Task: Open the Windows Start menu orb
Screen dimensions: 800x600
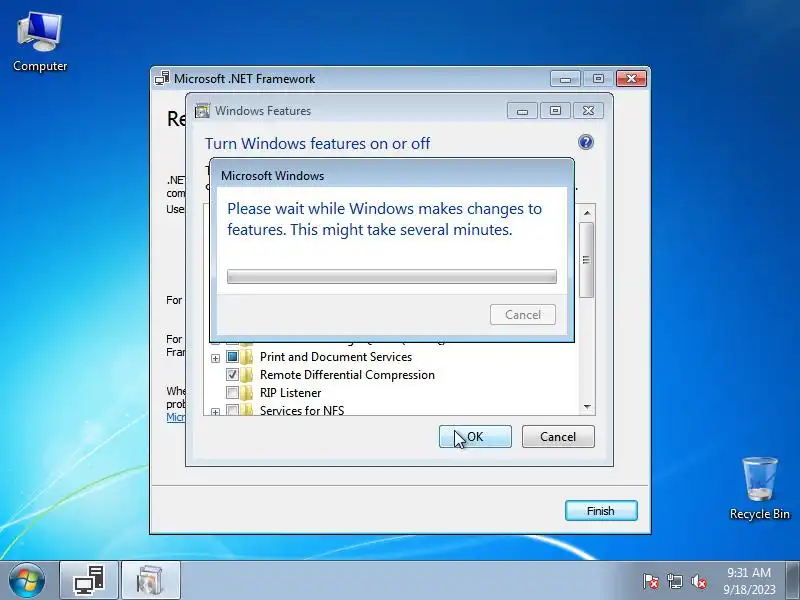Action: tap(27, 580)
